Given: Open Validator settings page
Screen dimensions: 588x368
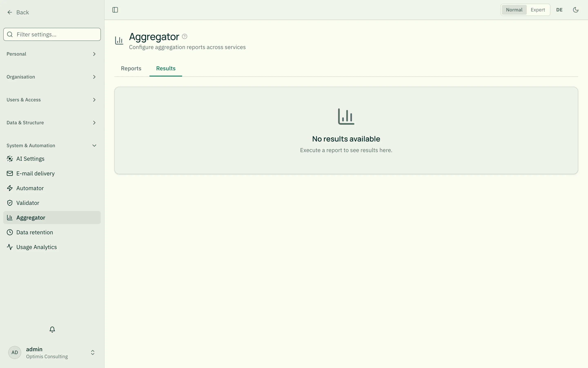Looking at the screenshot, I should [x=52, y=203].
